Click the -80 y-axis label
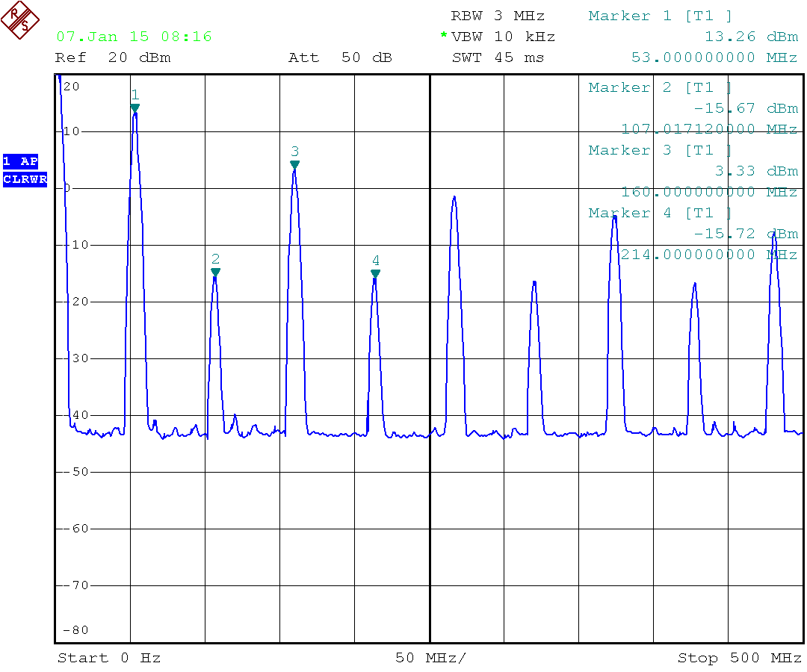The image size is (807, 672). pyautogui.click(x=75, y=630)
